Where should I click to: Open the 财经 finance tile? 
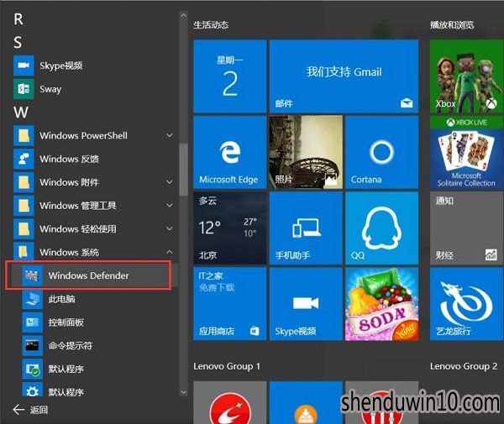(466, 228)
